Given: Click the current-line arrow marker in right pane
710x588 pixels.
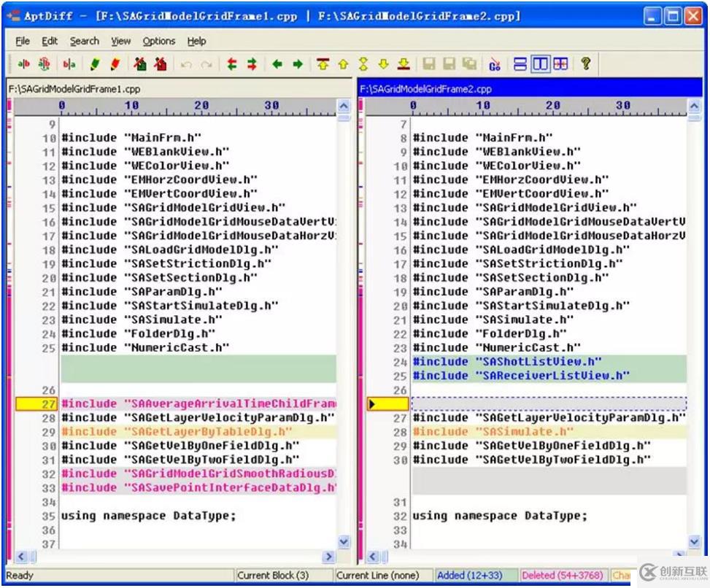Looking at the screenshot, I should click(x=372, y=403).
